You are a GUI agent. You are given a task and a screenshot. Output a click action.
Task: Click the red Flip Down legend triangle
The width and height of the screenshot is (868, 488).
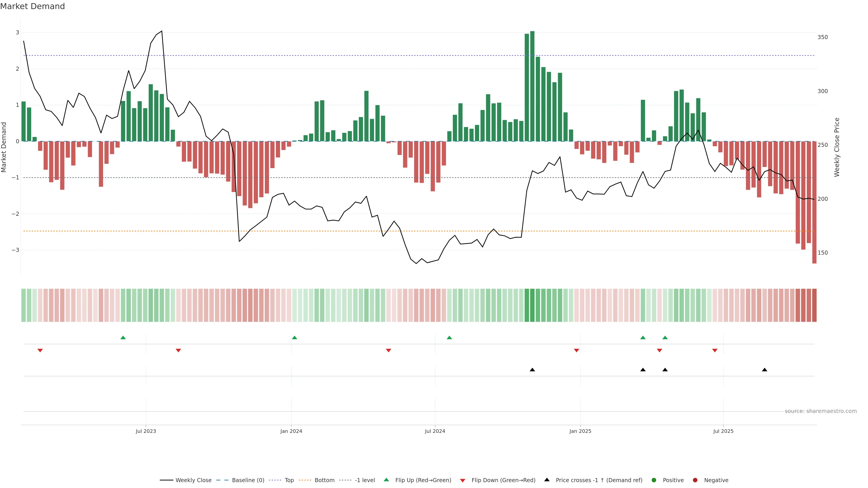pyautogui.click(x=463, y=481)
